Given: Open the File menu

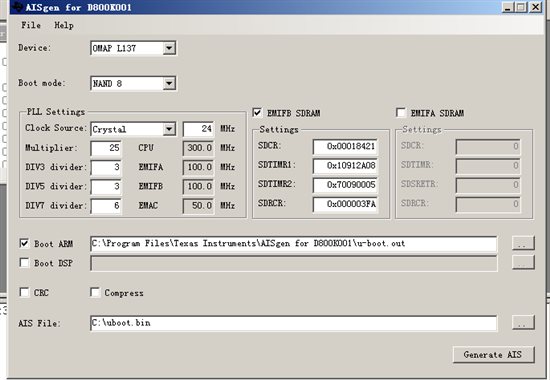Looking at the screenshot, I should coord(31,25).
